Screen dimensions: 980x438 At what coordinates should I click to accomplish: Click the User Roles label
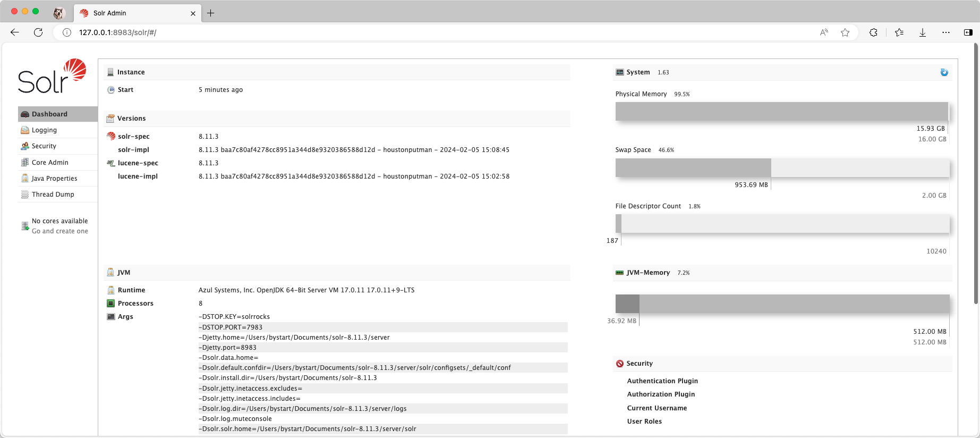tap(644, 422)
